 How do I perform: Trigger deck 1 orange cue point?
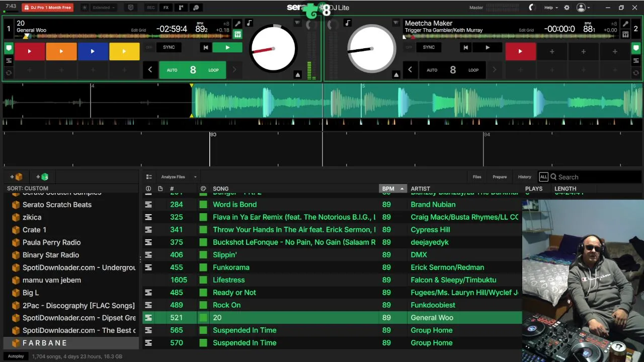61,51
